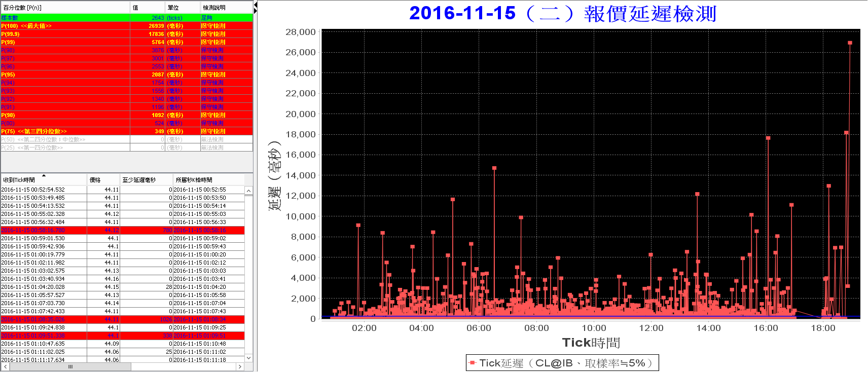Select tick row 2016-11-15 00:53:49.485
Screen dimensions: 868x372
click(x=123, y=198)
